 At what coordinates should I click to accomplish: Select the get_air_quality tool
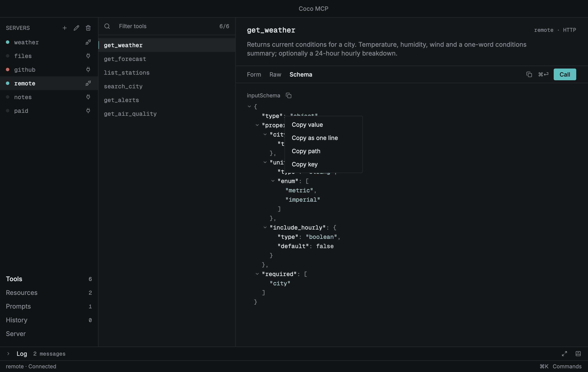click(167, 114)
